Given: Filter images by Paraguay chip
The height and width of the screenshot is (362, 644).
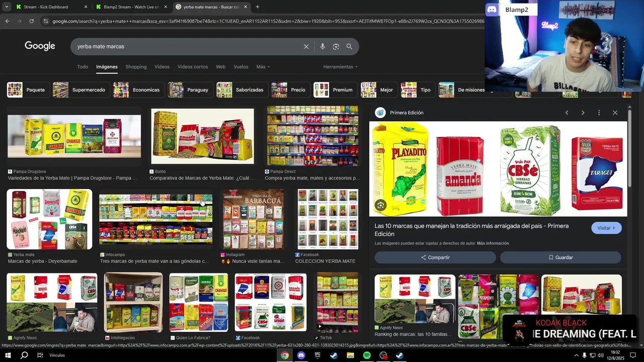Looking at the screenshot, I should (190, 90).
